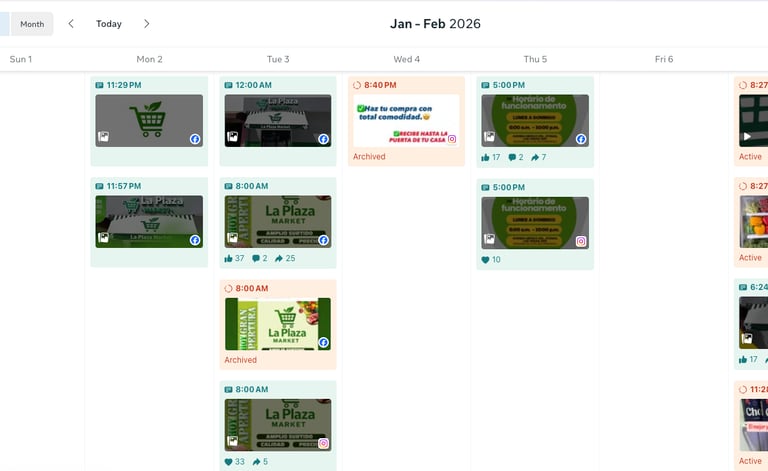768x471 pixels.
Task: Click the image icon on the 11:29 PM post
Action: coord(103,137)
